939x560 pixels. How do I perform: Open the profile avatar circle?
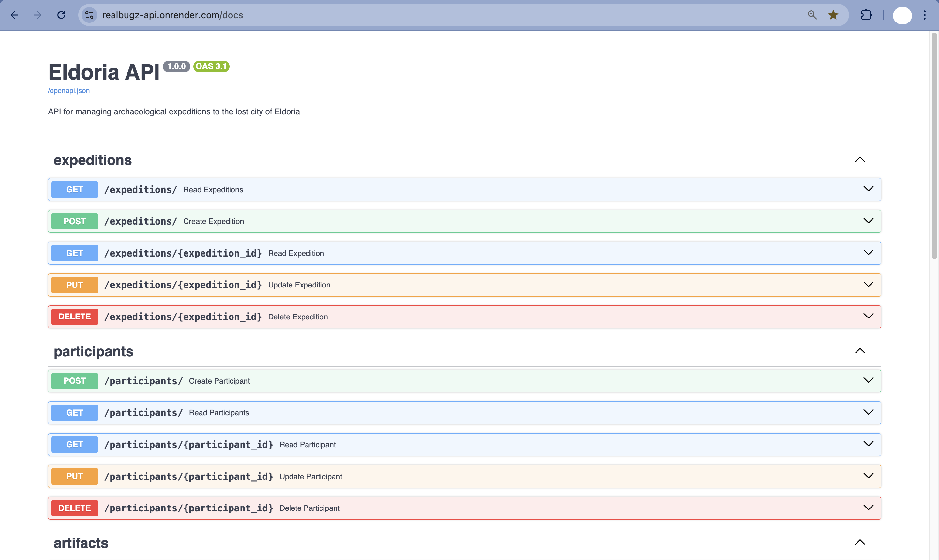pyautogui.click(x=902, y=15)
